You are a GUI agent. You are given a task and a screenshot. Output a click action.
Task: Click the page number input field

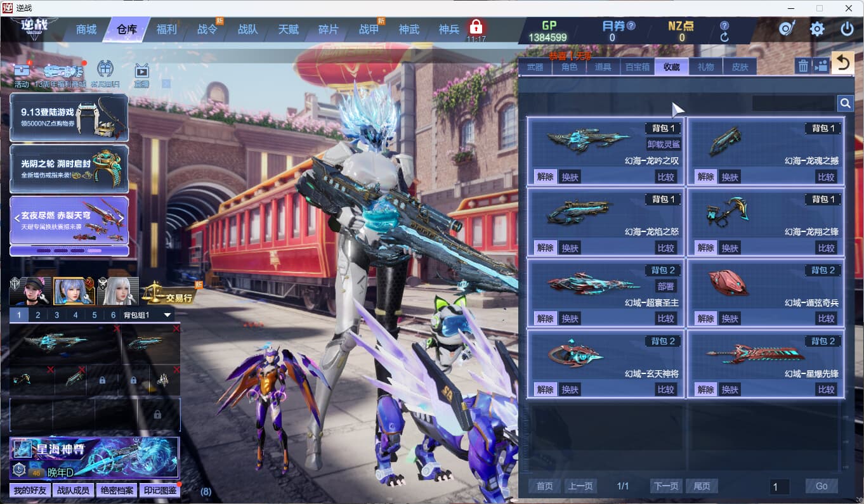(x=779, y=486)
